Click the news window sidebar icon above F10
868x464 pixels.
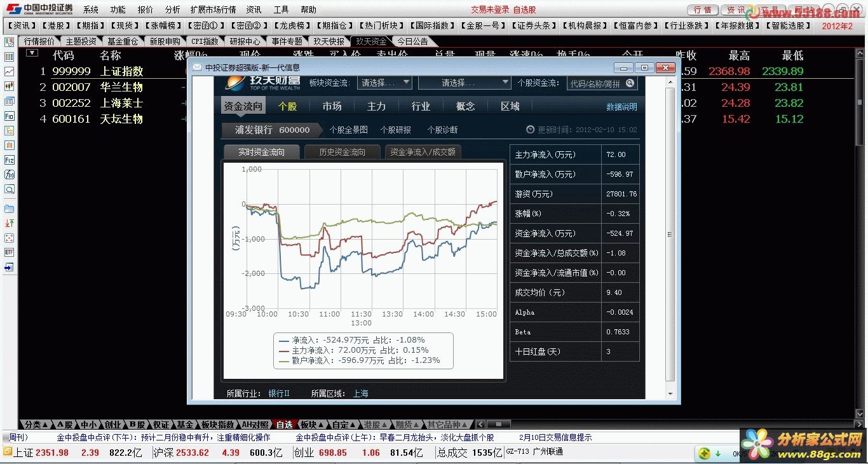[9, 101]
